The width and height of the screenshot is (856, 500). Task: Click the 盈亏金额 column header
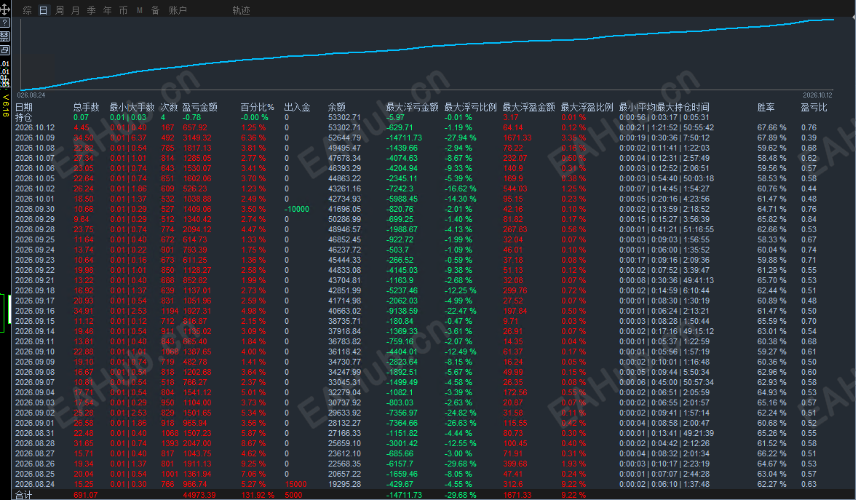(200, 107)
